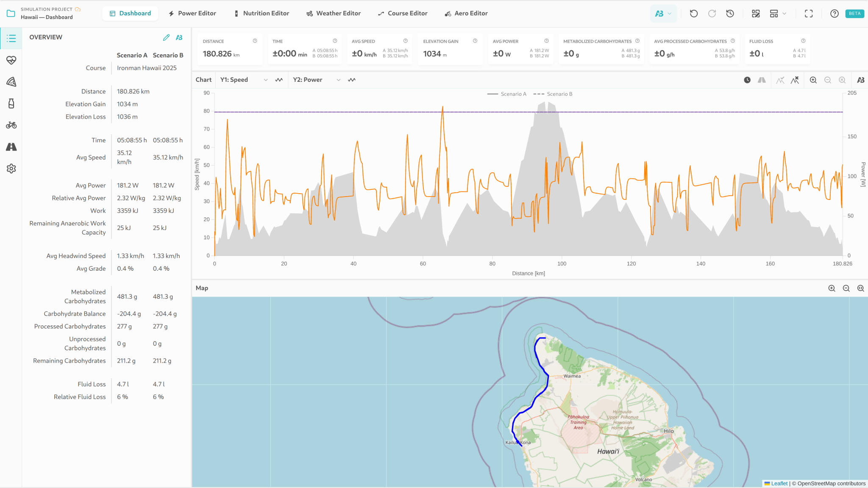The image size is (868, 488).
Task: Open the Overview list sidebar panel
Action: pyautogui.click(x=11, y=39)
